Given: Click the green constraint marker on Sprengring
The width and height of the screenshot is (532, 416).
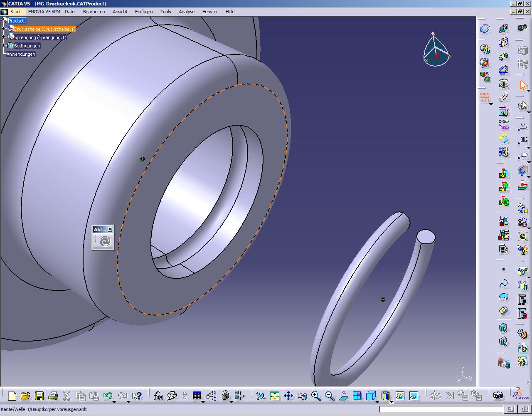Looking at the screenshot, I should coord(383,299).
